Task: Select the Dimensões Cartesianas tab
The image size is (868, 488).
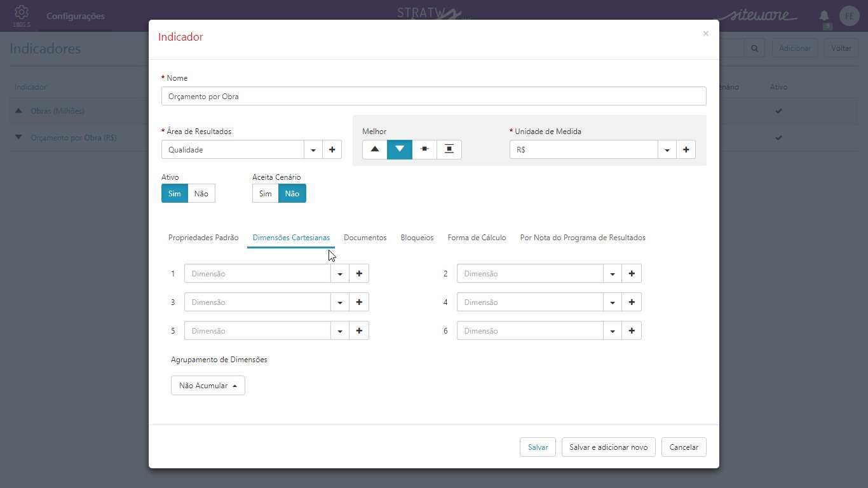Action: click(291, 238)
